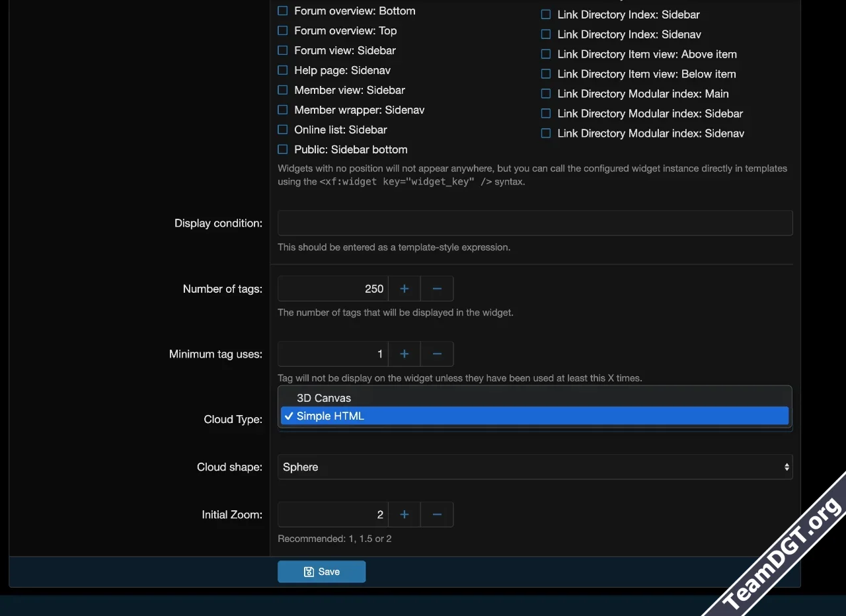Decrease the Number of tags value

(437, 289)
